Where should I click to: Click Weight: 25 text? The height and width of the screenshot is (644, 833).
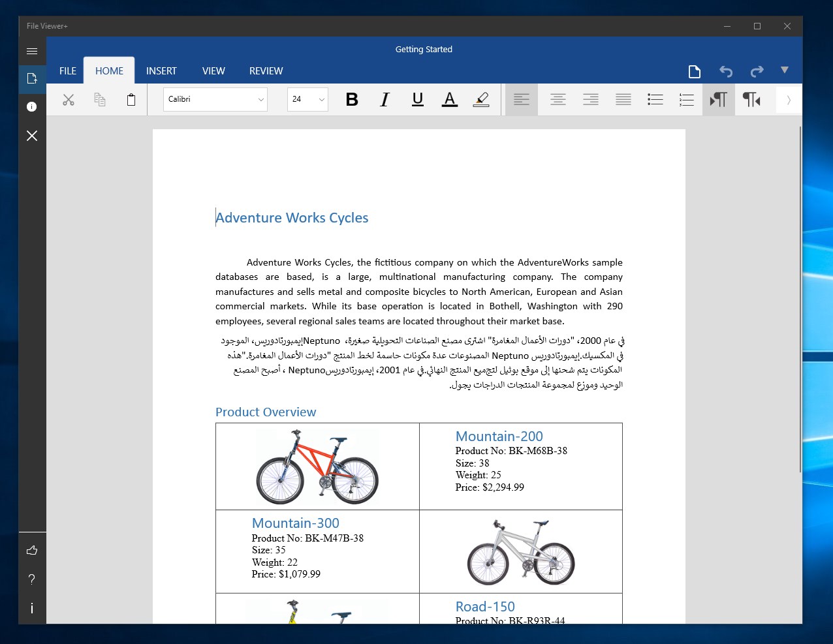point(479,475)
